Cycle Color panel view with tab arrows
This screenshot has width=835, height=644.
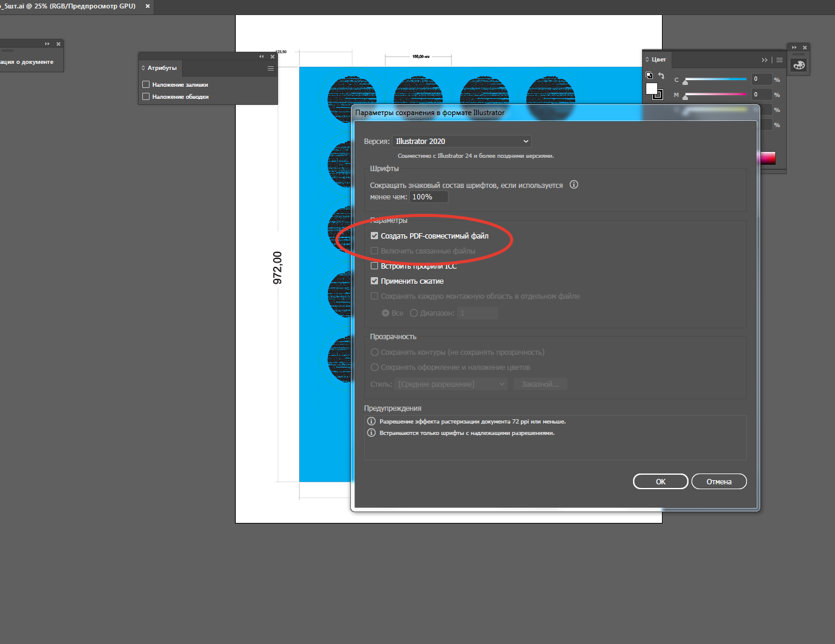point(648,60)
